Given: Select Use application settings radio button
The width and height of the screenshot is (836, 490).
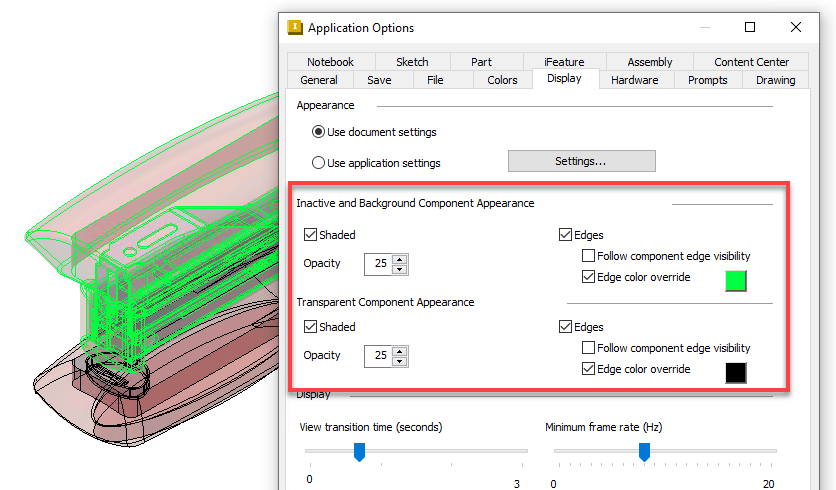Looking at the screenshot, I should click(318, 163).
